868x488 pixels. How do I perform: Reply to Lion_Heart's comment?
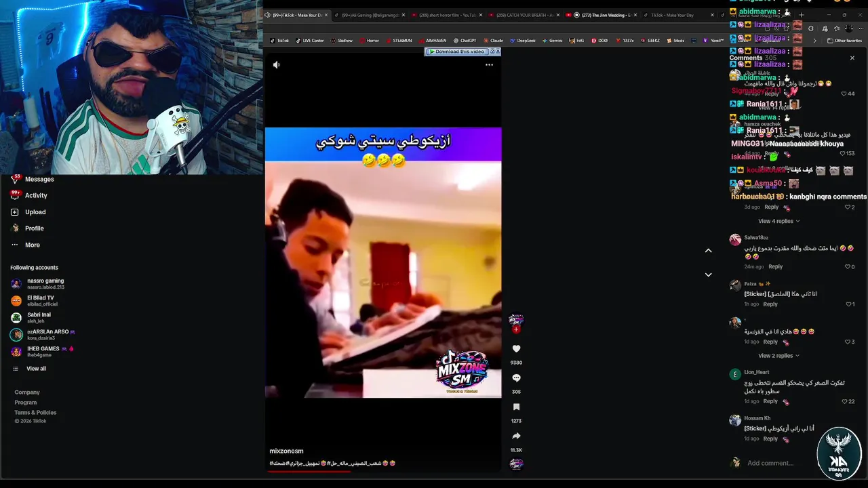click(x=770, y=401)
